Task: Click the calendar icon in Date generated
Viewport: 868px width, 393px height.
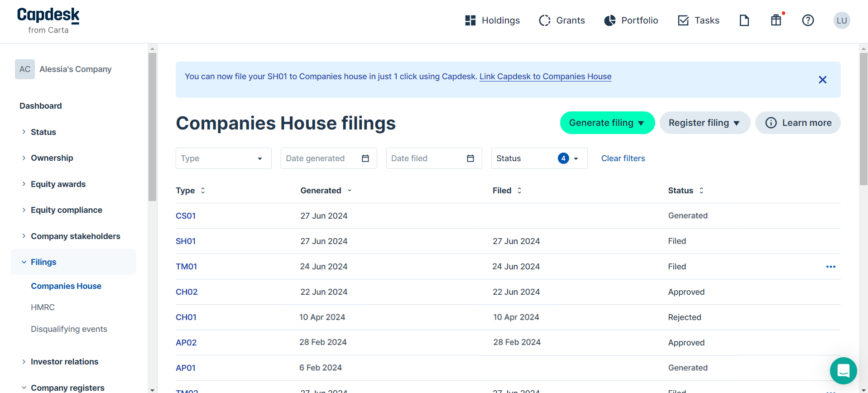Action: pyautogui.click(x=365, y=158)
